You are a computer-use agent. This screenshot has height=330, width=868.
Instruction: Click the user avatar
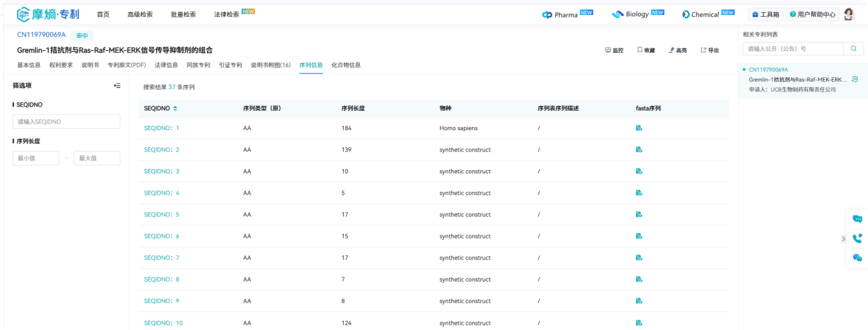pyautogui.click(x=849, y=14)
